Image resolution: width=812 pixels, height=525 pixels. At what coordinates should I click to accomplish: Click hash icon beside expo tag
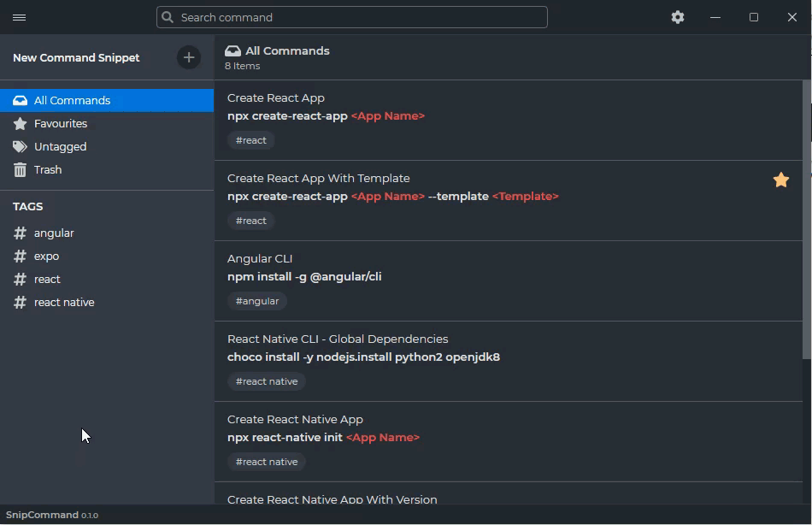[x=20, y=256]
